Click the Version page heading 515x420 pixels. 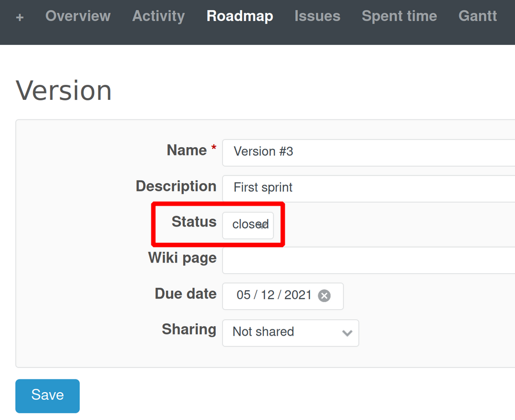point(63,91)
